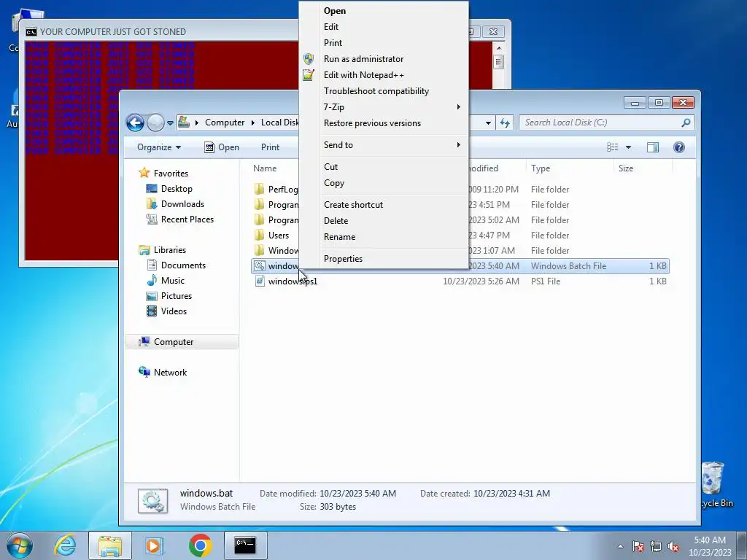
Task: Click the Run as administrator shield icon
Action: click(x=309, y=59)
